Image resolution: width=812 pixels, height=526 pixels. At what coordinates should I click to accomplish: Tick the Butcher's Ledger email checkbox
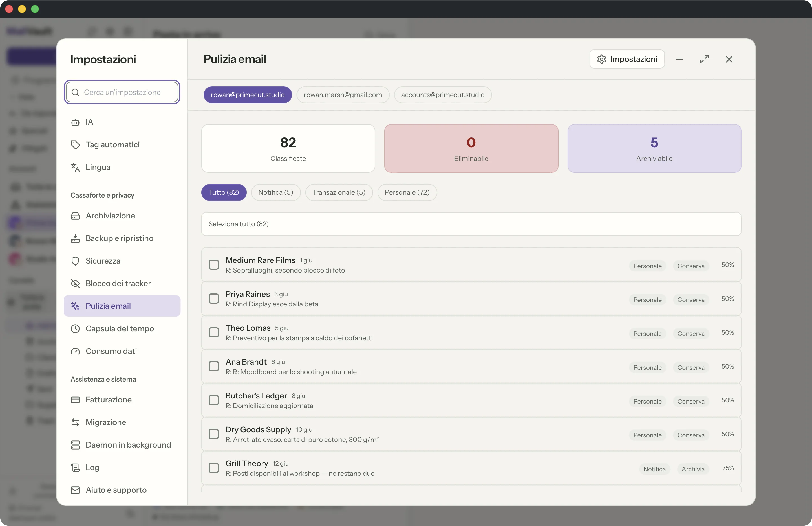pos(214,400)
